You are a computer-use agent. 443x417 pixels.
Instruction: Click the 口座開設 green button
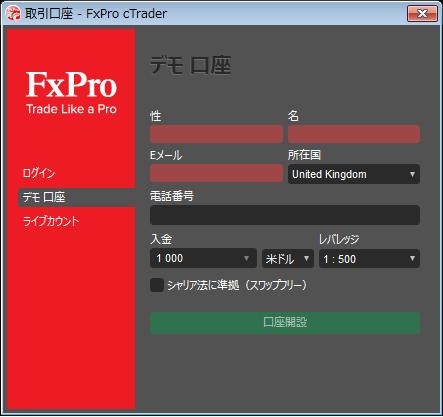[285, 323]
